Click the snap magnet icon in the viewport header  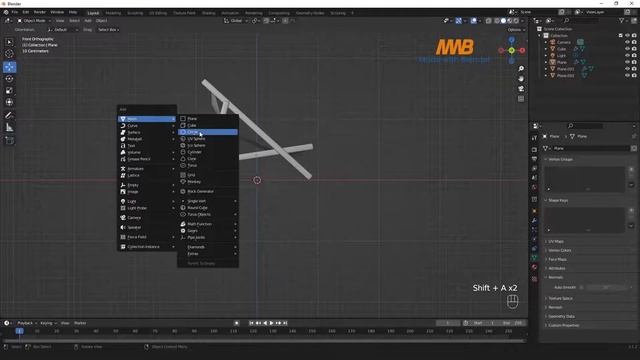pos(266,20)
